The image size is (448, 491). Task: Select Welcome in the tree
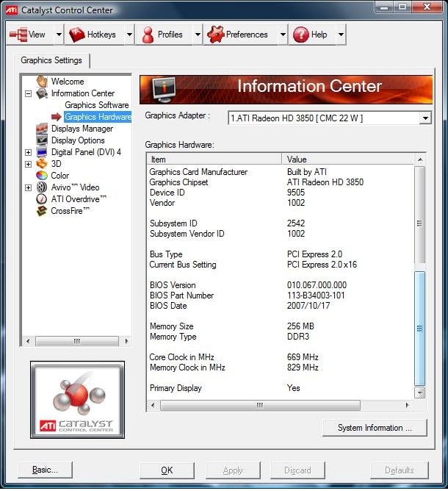coord(68,82)
